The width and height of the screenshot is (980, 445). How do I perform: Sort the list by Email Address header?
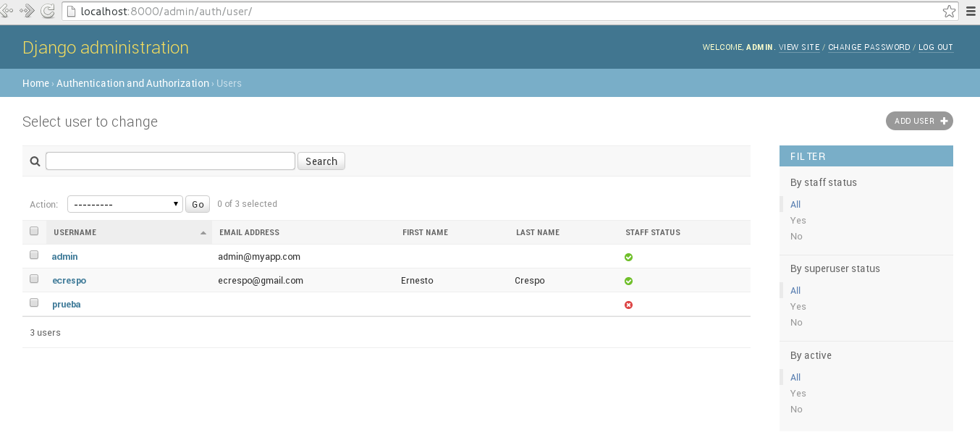[x=249, y=232]
